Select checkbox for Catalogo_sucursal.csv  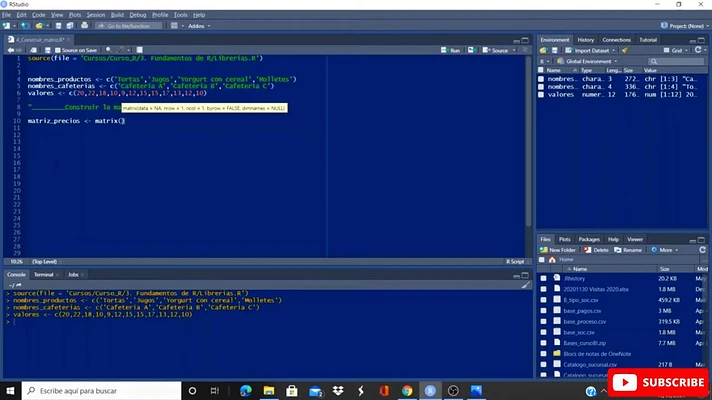544,365
